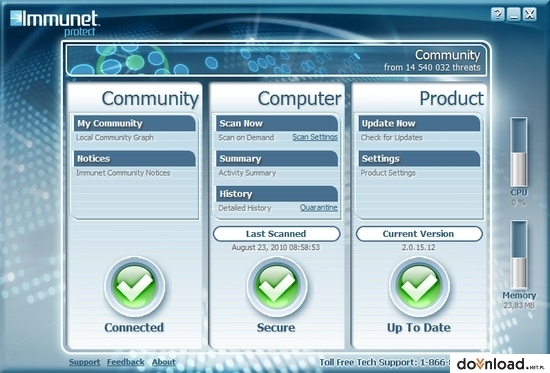Click the CPU usage meter bar
This screenshot has height=373, width=550.
tap(518, 152)
